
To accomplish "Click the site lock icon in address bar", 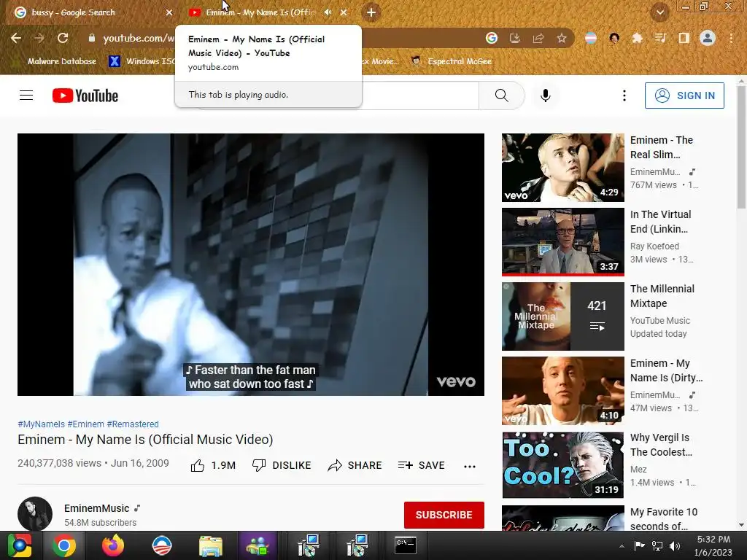I will [x=91, y=38].
